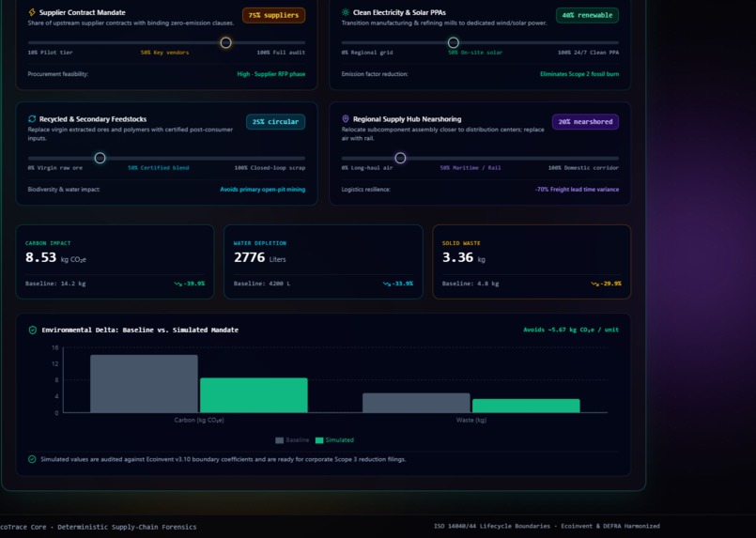This screenshot has width=756, height=538.
Task: Click the lightning bolt icon beside Supplier Contract Mandate
Action: pyautogui.click(x=32, y=12)
